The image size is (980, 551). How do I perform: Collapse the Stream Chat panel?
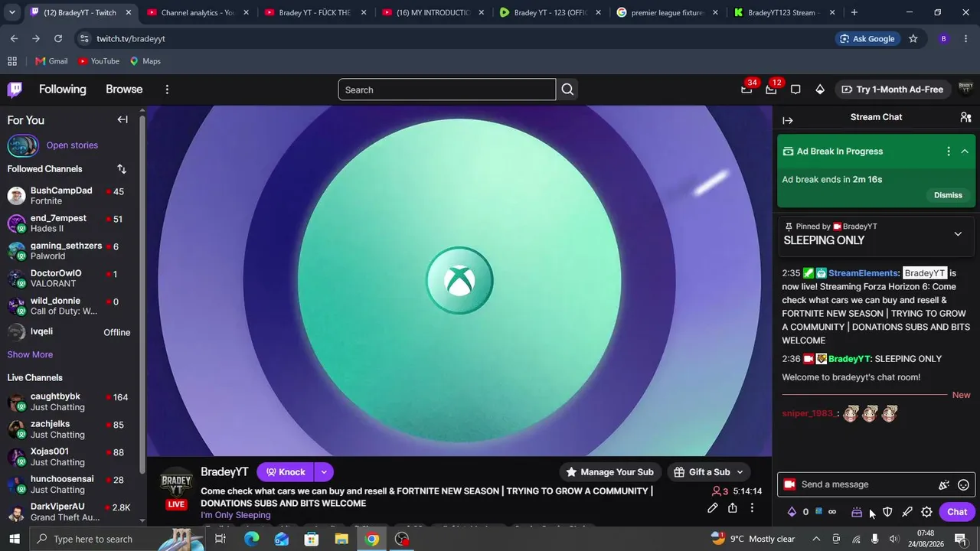point(788,120)
